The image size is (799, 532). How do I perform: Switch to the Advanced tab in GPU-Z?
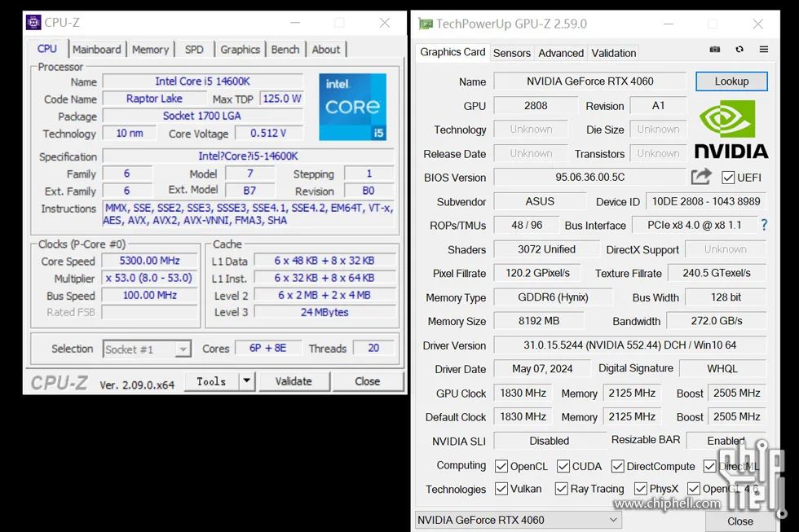[x=561, y=53]
